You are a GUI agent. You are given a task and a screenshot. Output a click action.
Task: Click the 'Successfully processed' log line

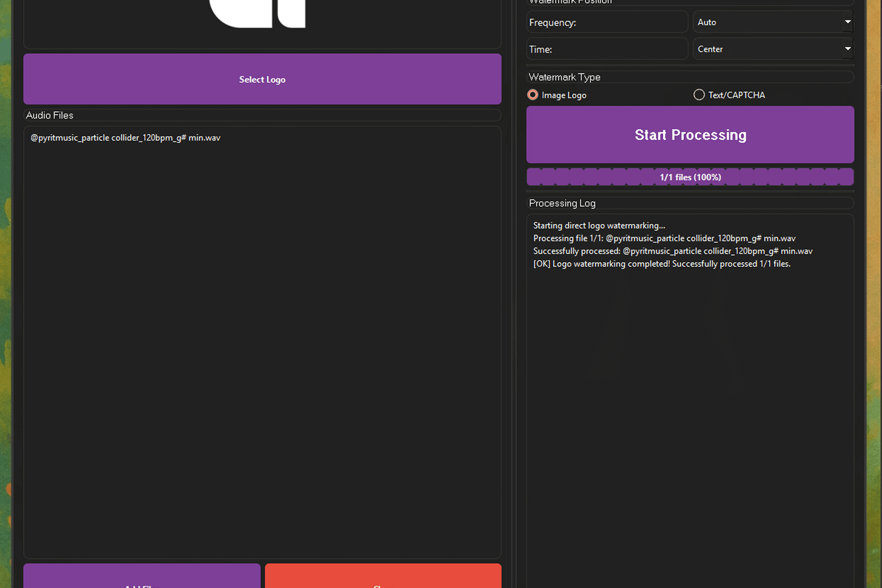(x=673, y=251)
